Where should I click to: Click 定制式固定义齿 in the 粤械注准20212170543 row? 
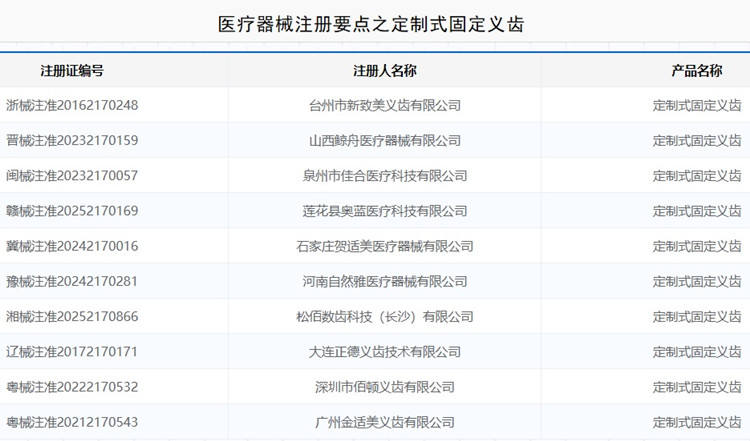697,422
